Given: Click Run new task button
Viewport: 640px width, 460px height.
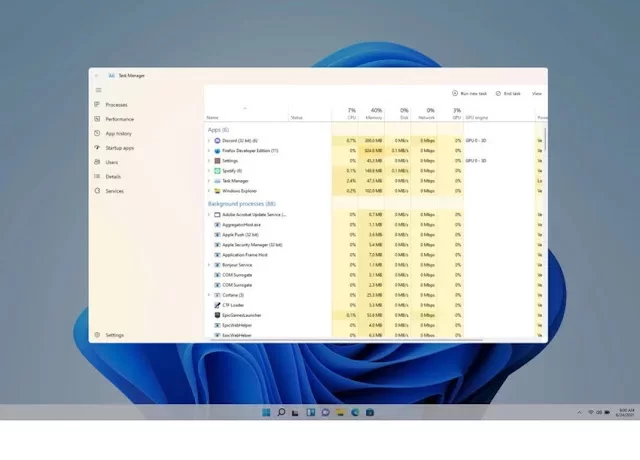Looking at the screenshot, I should click(469, 93).
